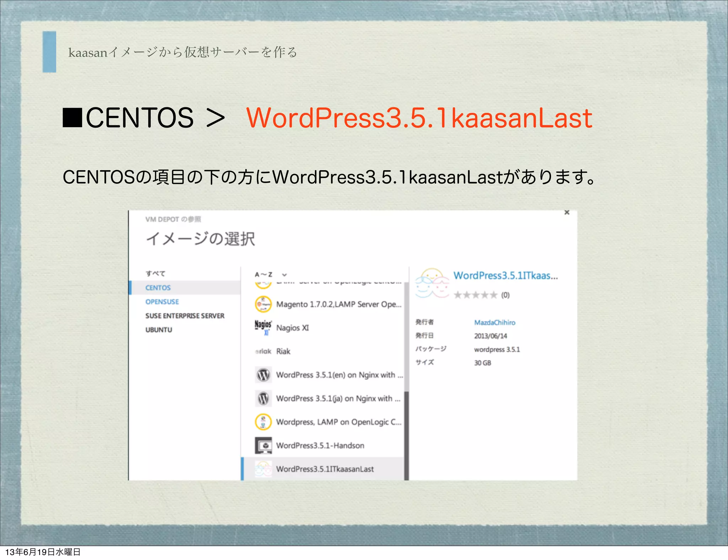Click the kaasan faces detail thumbnail
Screen dimensions: 728x560
(x=432, y=283)
